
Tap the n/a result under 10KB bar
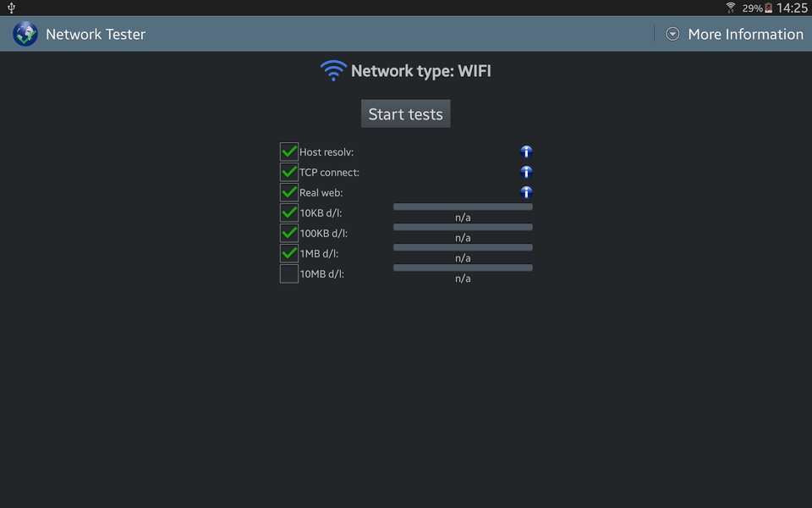pos(463,218)
